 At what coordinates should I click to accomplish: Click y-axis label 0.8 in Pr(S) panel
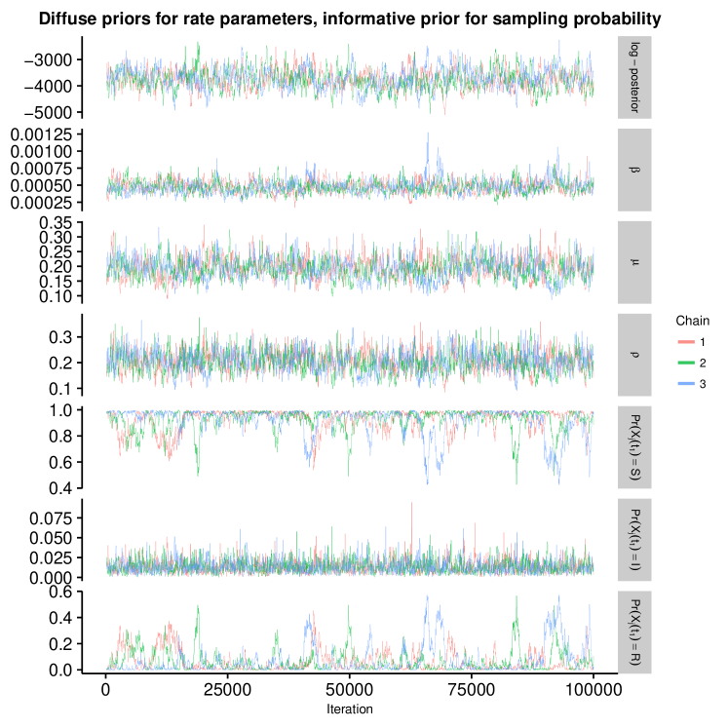click(60, 437)
